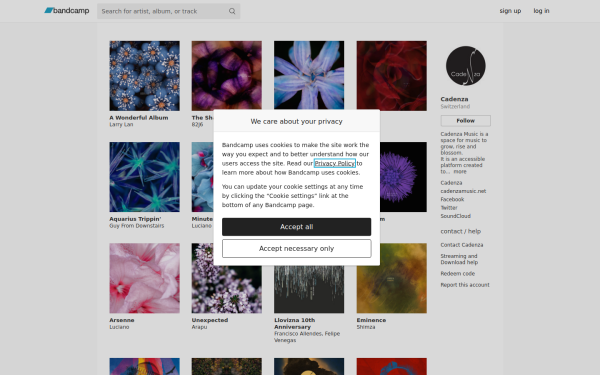Open the log in link

pos(541,11)
